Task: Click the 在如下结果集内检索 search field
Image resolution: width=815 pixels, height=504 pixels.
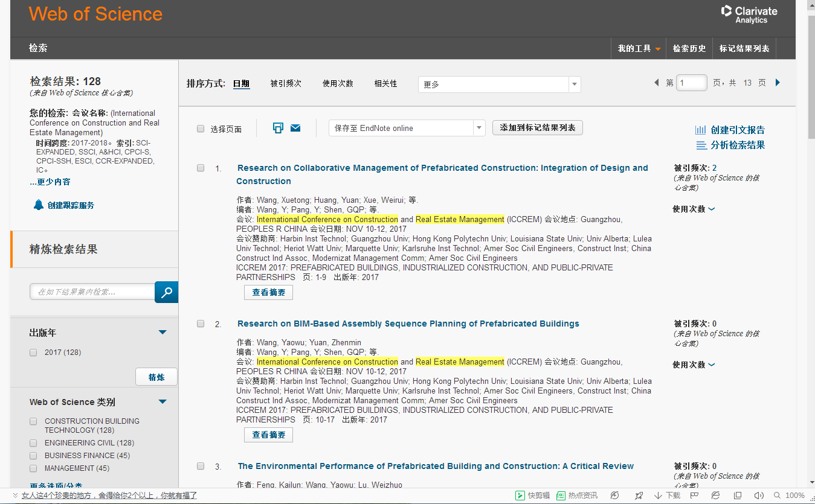Action: [92, 292]
